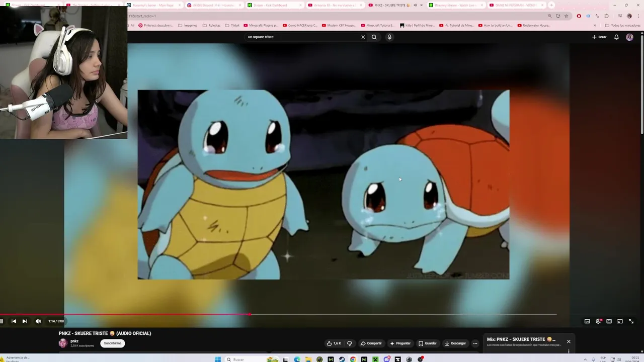The height and width of the screenshot is (362, 644).
Task: Open the YouTube account avatar menu
Action: click(629, 37)
